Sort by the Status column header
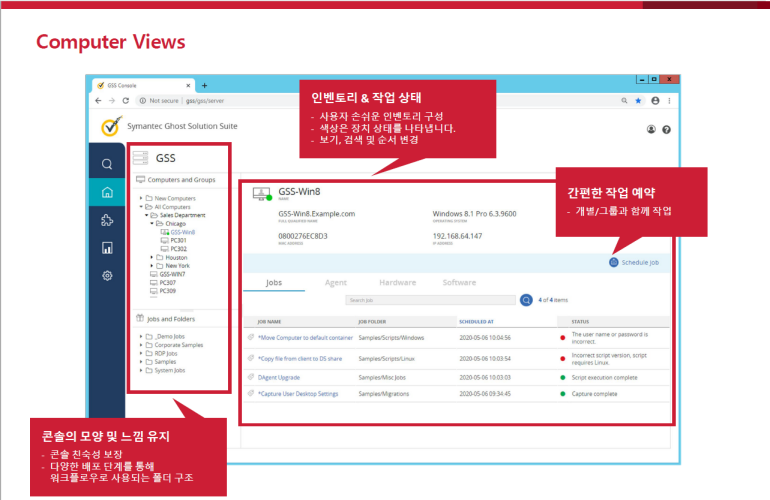This screenshot has height=500, width=770. pyautogui.click(x=580, y=322)
